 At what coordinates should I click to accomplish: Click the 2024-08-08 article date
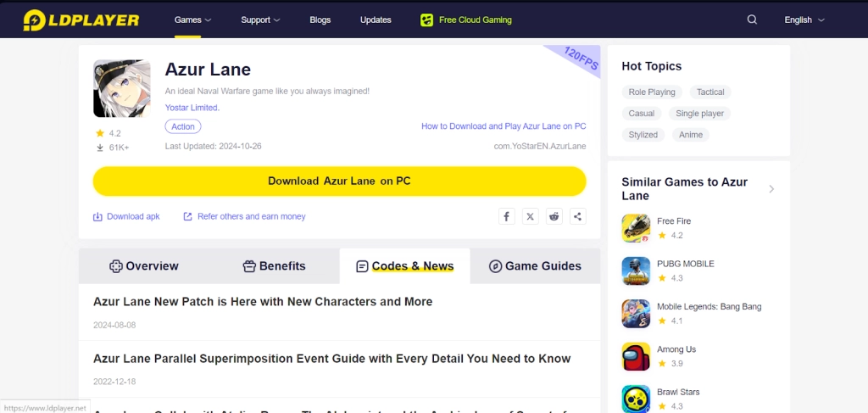tap(114, 325)
